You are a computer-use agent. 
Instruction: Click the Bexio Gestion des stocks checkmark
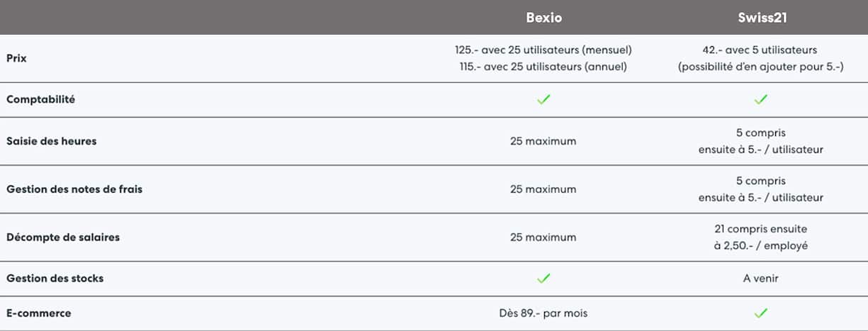[543, 279]
